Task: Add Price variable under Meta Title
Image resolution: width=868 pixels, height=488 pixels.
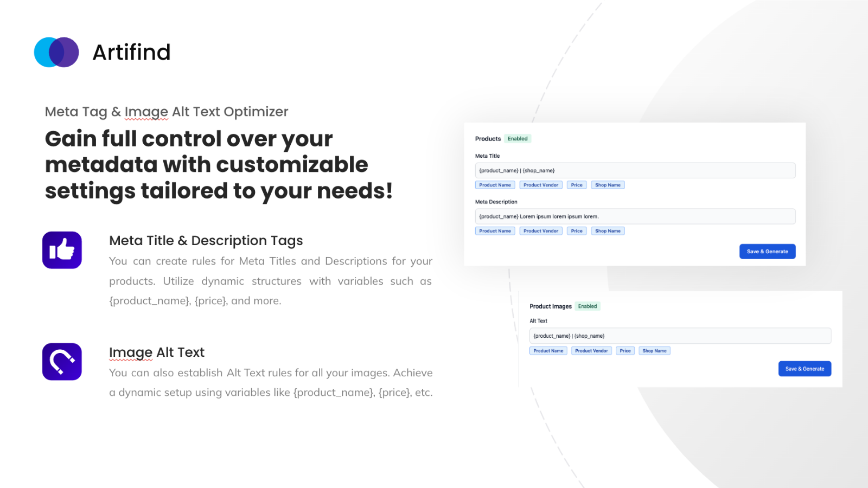Action: click(577, 185)
